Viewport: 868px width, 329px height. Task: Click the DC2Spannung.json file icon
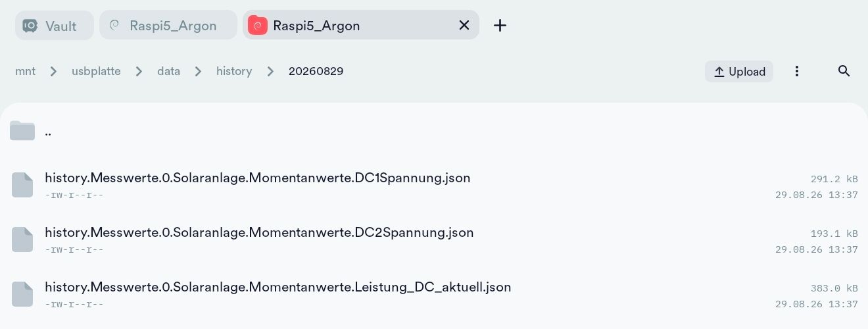coord(22,240)
